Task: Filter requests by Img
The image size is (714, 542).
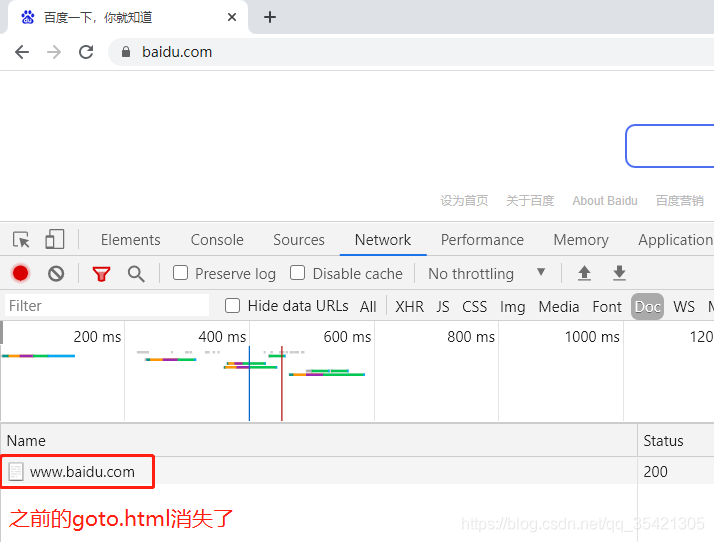Action: pos(513,307)
